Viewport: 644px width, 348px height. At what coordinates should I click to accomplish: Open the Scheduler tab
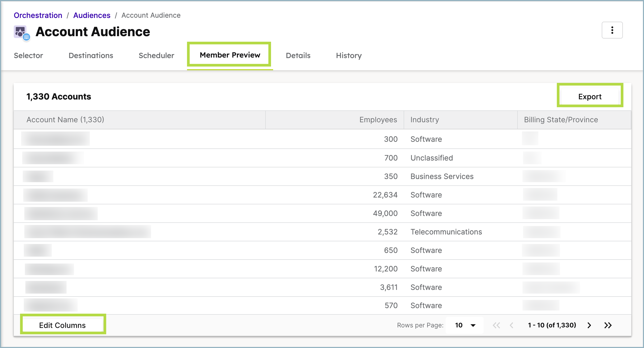(156, 55)
